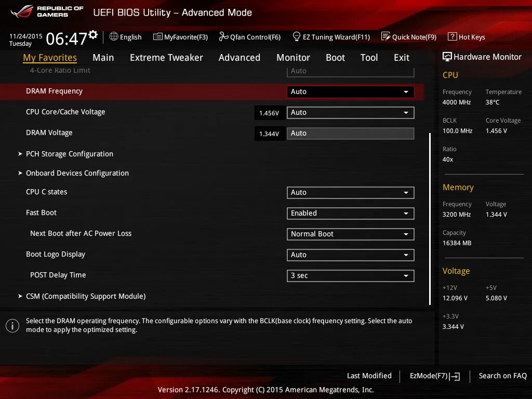532x399 pixels.
Task: Click the settings list scrollbar
Action: (430, 219)
